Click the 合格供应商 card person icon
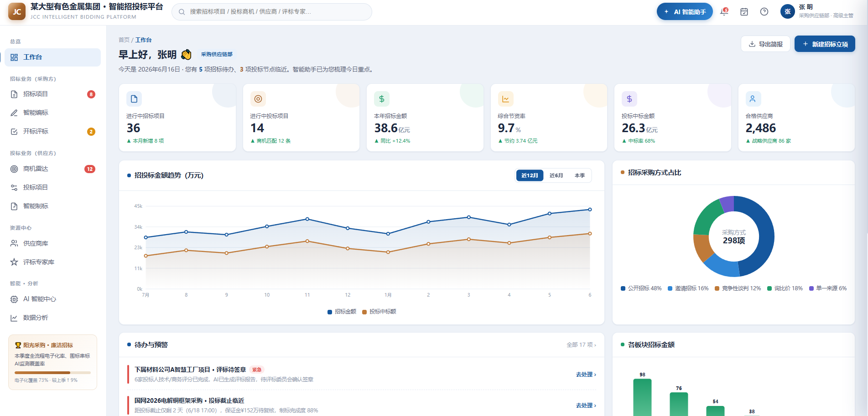Image resolution: width=868 pixels, height=416 pixels. (753, 99)
